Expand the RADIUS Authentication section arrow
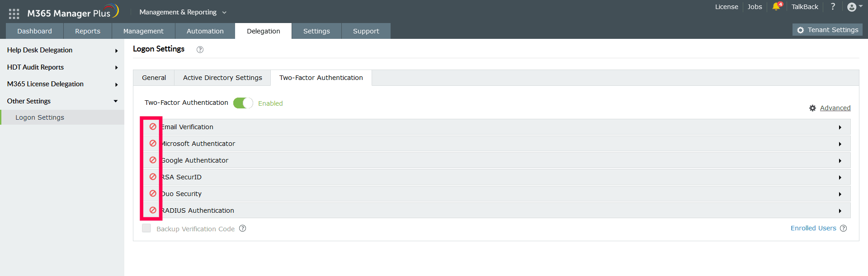The image size is (868, 276). [x=840, y=211]
